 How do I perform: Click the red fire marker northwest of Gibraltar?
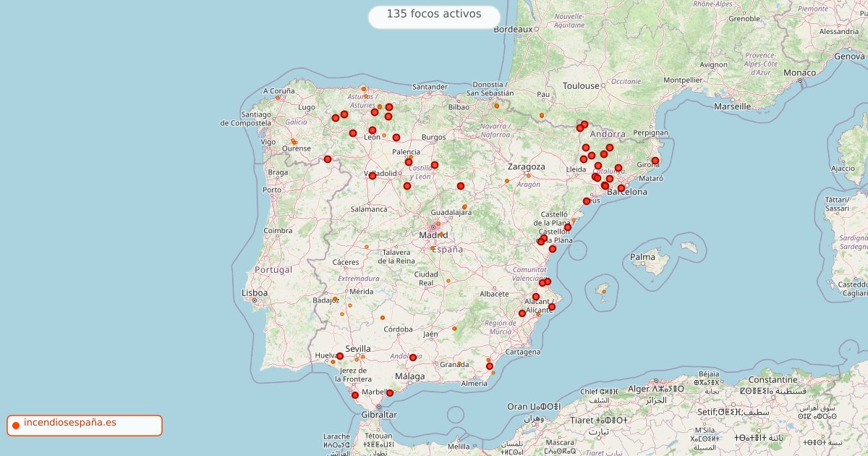click(x=355, y=395)
